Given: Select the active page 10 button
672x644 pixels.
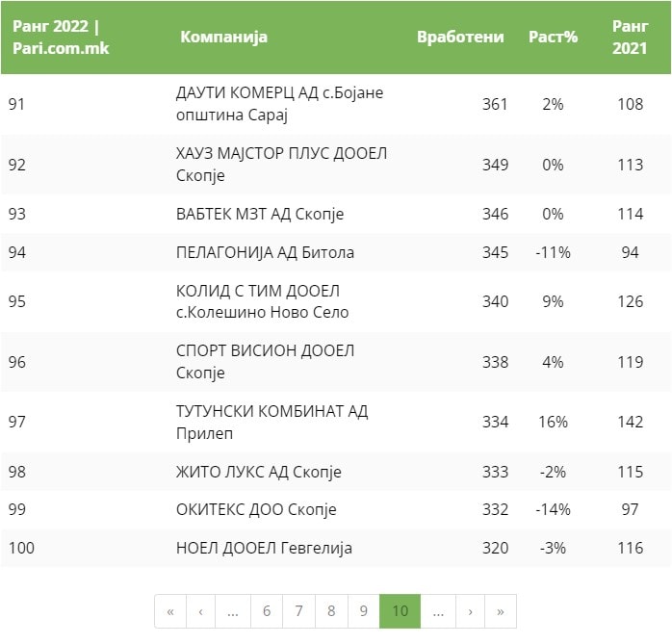Looking at the screenshot, I should pos(400,611).
